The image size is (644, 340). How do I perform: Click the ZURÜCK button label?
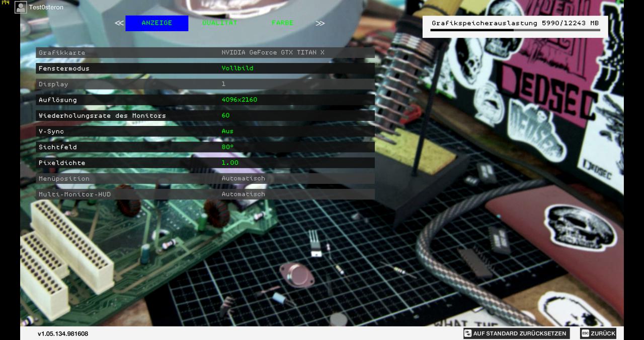603,333
